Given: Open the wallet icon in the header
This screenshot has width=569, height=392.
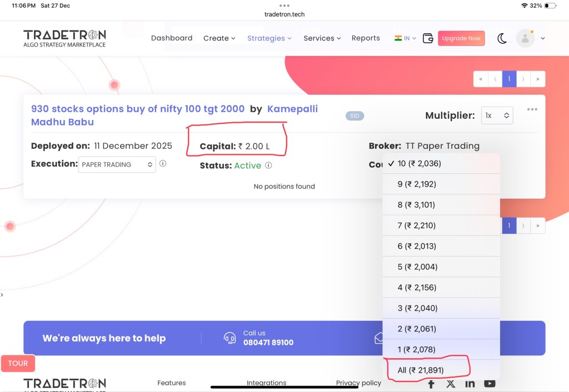Looking at the screenshot, I should 428,38.
